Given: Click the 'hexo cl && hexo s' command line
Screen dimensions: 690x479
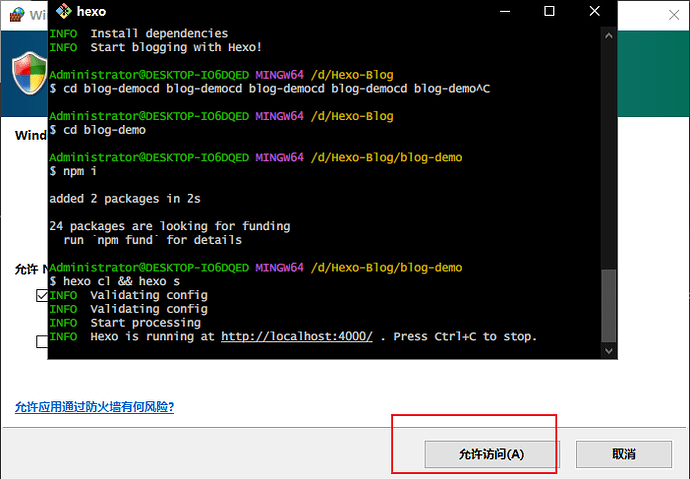Looking at the screenshot, I should pos(112,282).
